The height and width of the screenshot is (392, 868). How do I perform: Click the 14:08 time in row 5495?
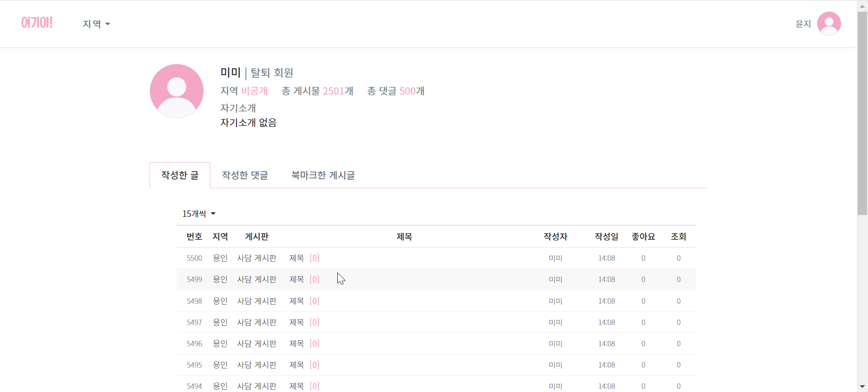pyautogui.click(x=607, y=365)
